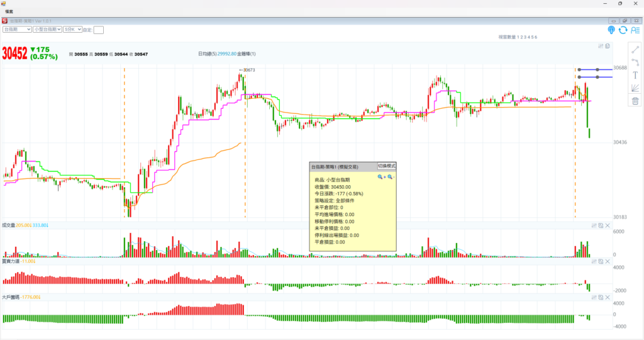Open indicator settings on the 成交量 panel
The height and width of the screenshot is (340, 644).
[x=594, y=225]
